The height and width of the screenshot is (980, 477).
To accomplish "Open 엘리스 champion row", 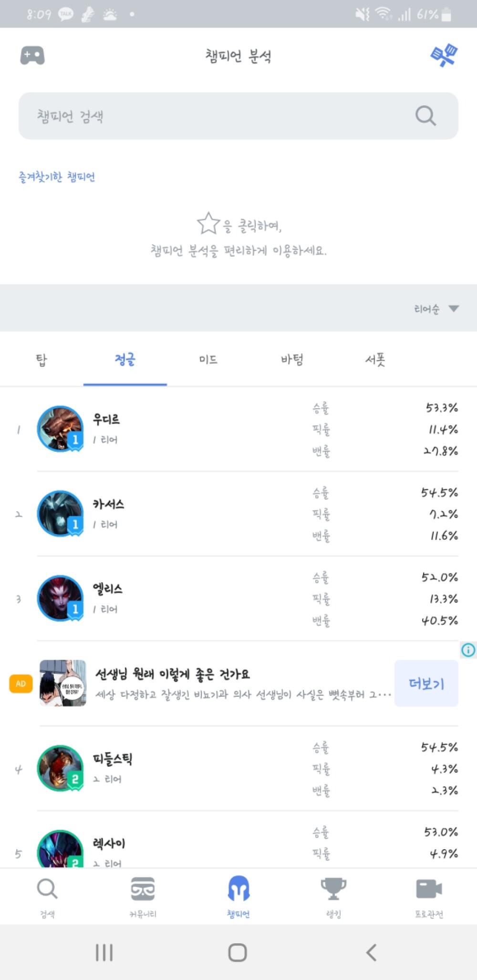I will [238, 598].
